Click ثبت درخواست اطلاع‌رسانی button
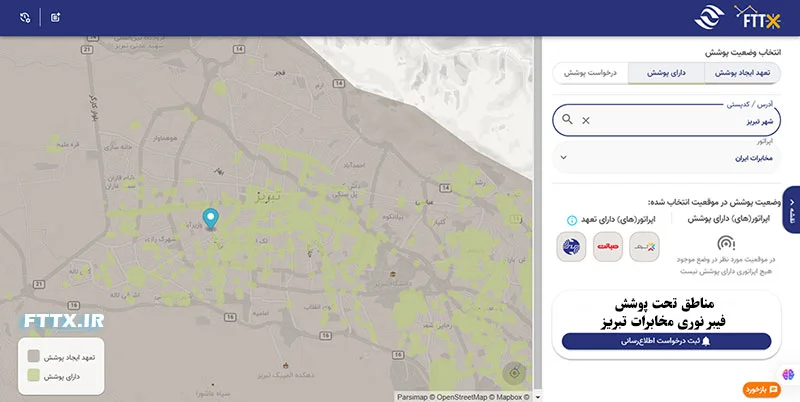 (x=666, y=341)
